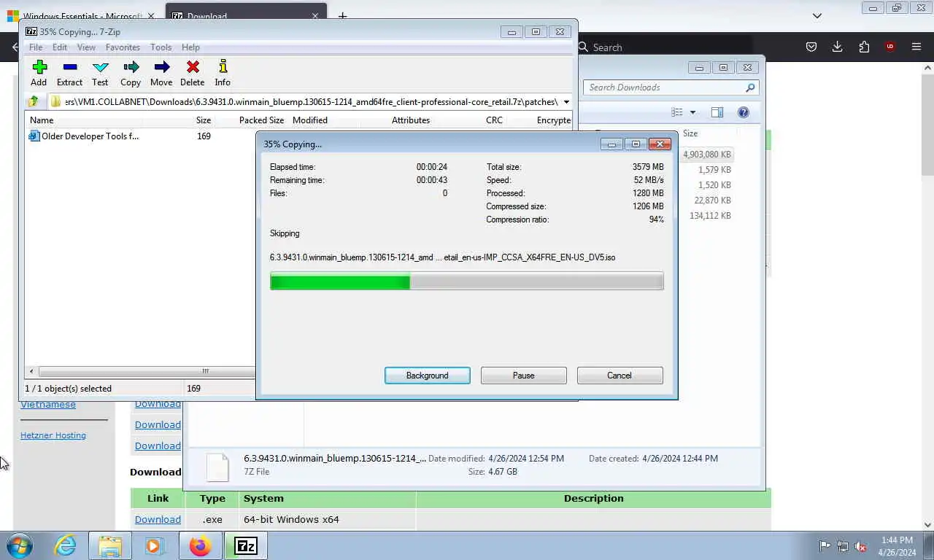Screen dimensions: 934x560
Task: Open the 7-Zip address path dropdown
Action: [x=566, y=102]
